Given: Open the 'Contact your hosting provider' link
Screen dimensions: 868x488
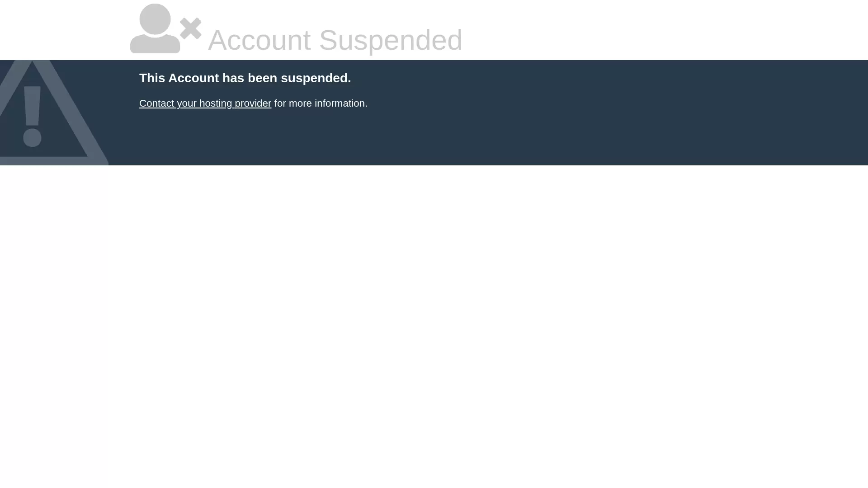Looking at the screenshot, I should [x=205, y=103].
